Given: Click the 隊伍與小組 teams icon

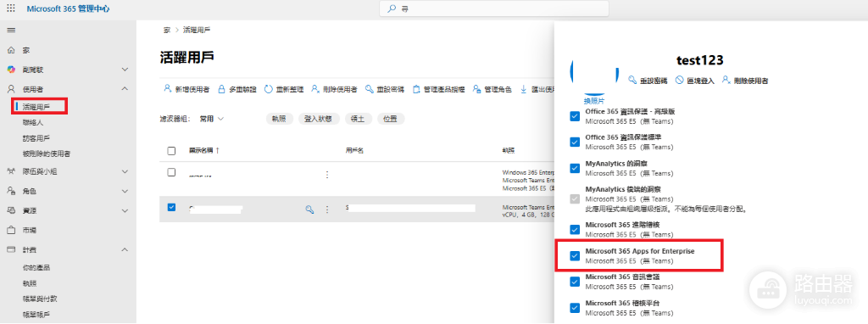Looking at the screenshot, I should pos(11,171).
